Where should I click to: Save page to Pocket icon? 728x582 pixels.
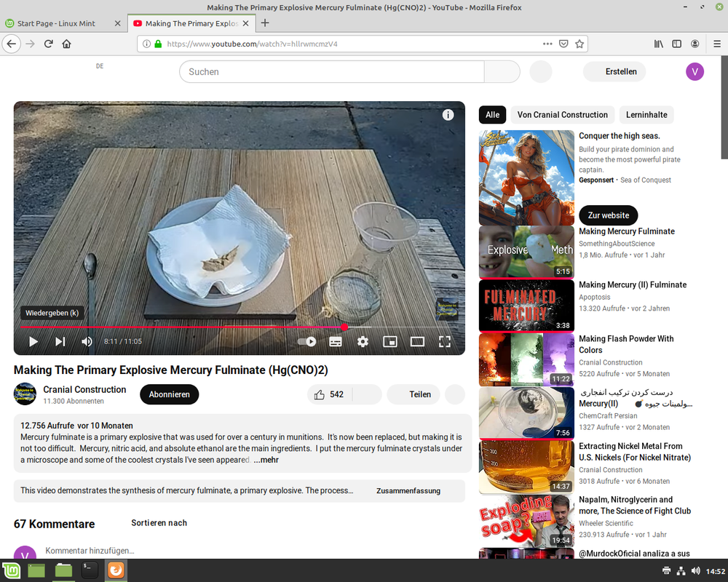pyautogui.click(x=563, y=44)
